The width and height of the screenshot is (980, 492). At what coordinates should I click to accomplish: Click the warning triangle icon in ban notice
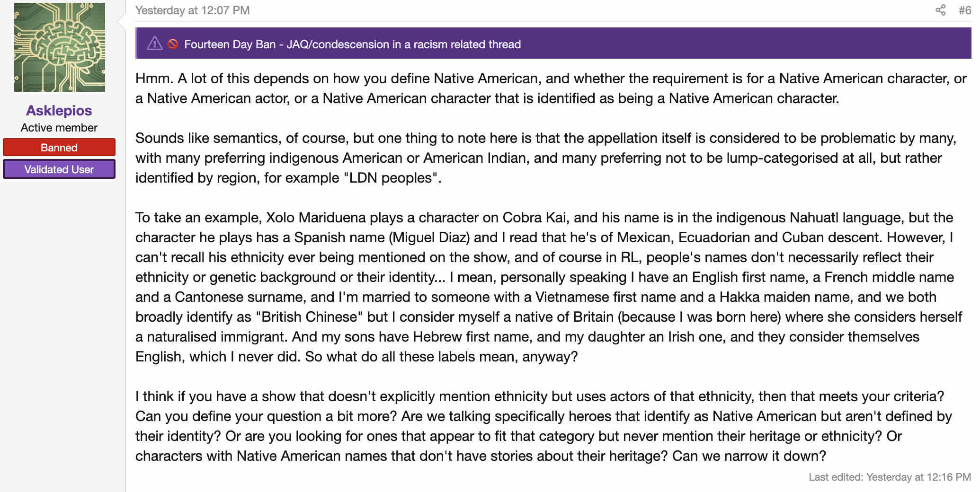154,44
